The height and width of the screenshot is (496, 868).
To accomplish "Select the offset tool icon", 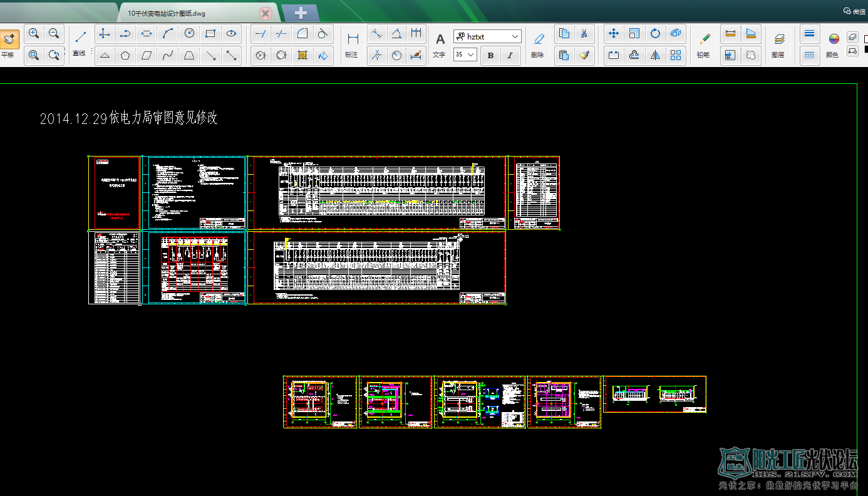I will coord(634,55).
